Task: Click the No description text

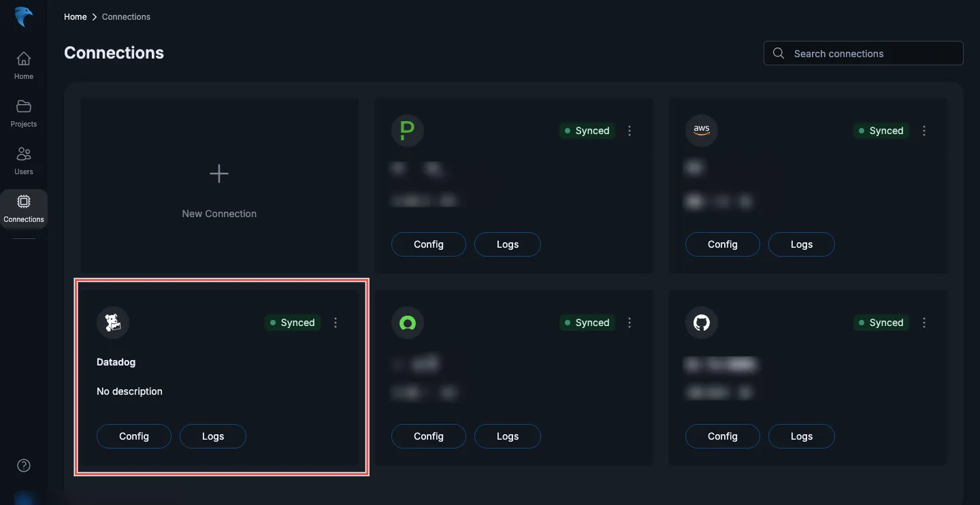Action: coord(130,391)
